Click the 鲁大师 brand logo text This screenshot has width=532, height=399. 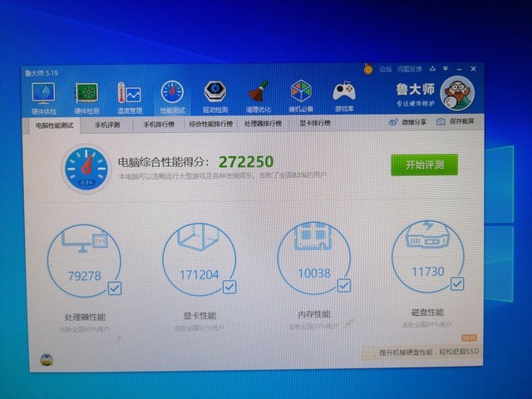(416, 90)
